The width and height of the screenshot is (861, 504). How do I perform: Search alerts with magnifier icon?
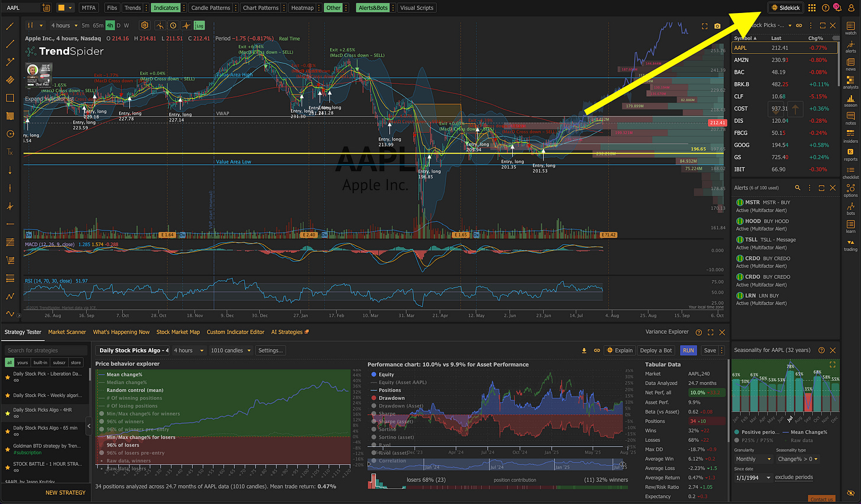pyautogui.click(x=797, y=187)
